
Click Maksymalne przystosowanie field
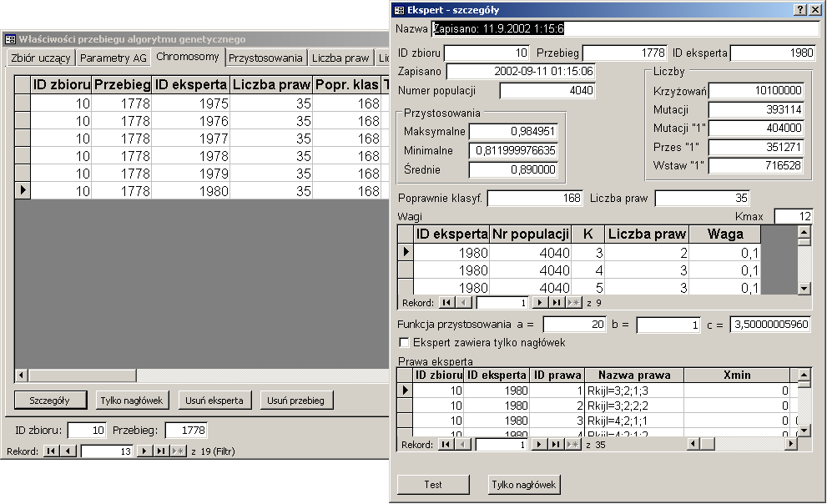pos(513,131)
